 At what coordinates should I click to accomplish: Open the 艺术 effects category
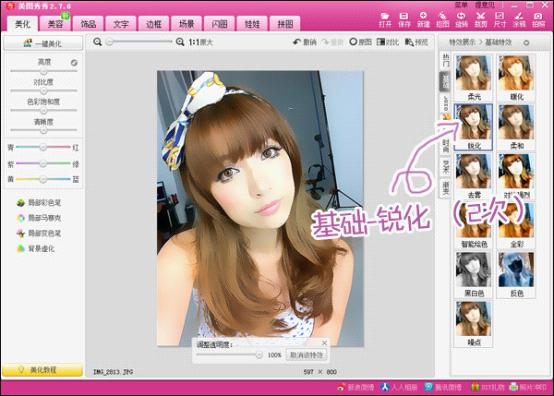(446, 166)
